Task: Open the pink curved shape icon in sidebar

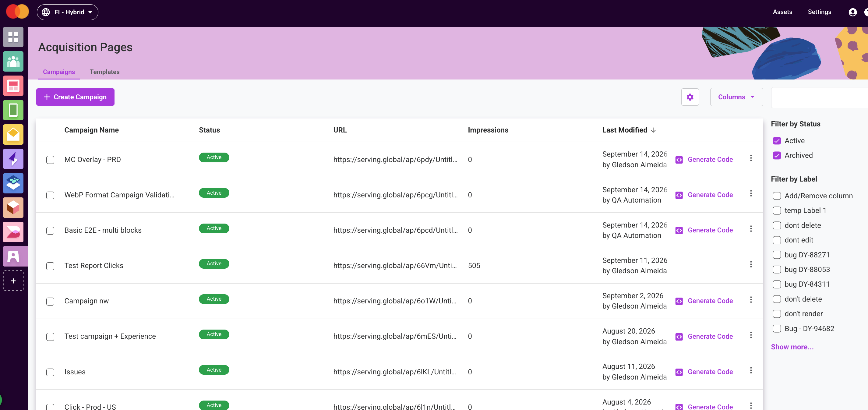Action: pyautogui.click(x=13, y=232)
